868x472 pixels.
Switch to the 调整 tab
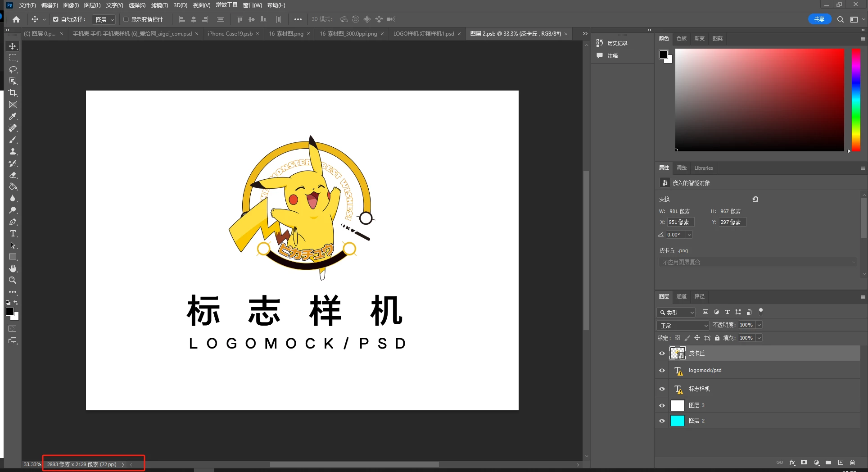682,168
